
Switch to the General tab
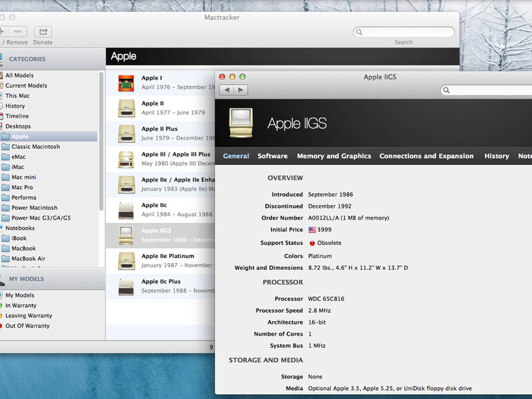(236, 156)
